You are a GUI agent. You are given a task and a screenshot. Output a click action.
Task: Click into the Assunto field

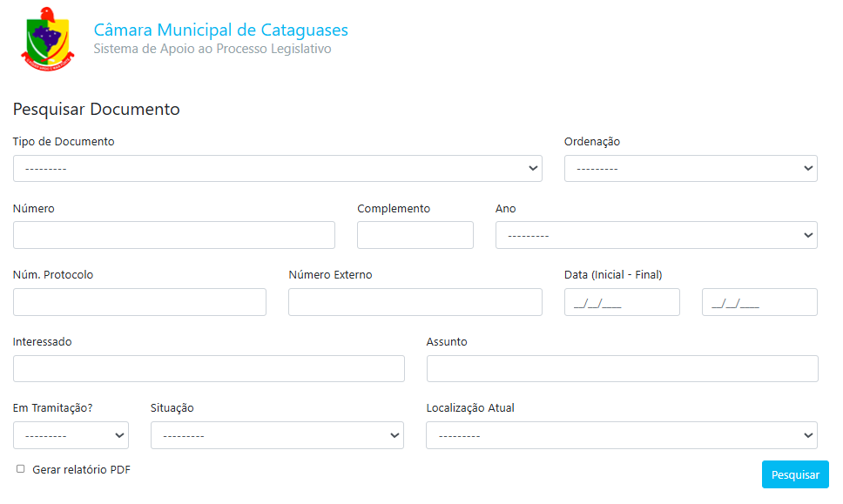click(x=622, y=368)
